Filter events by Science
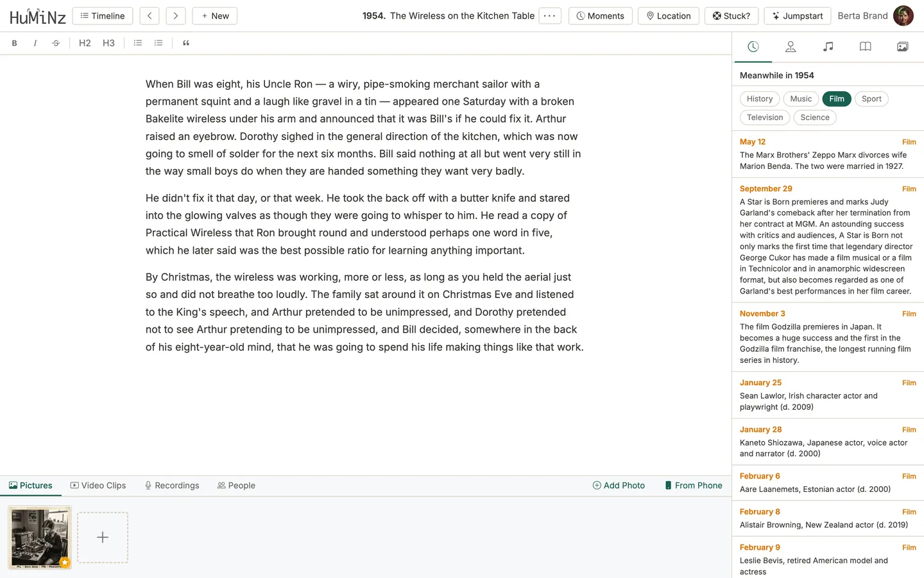Viewport: 924px width, 578px height. [815, 118]
